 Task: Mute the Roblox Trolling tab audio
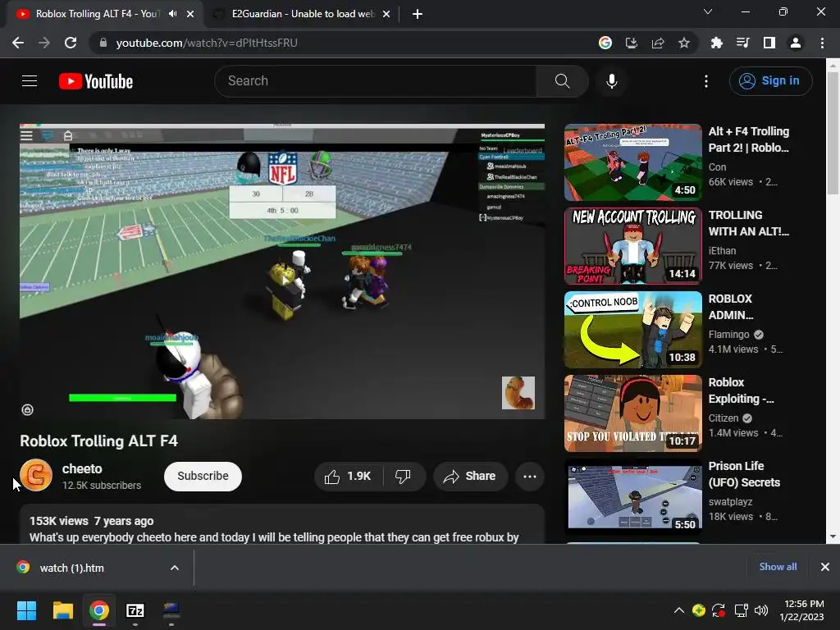pos(172,14)
